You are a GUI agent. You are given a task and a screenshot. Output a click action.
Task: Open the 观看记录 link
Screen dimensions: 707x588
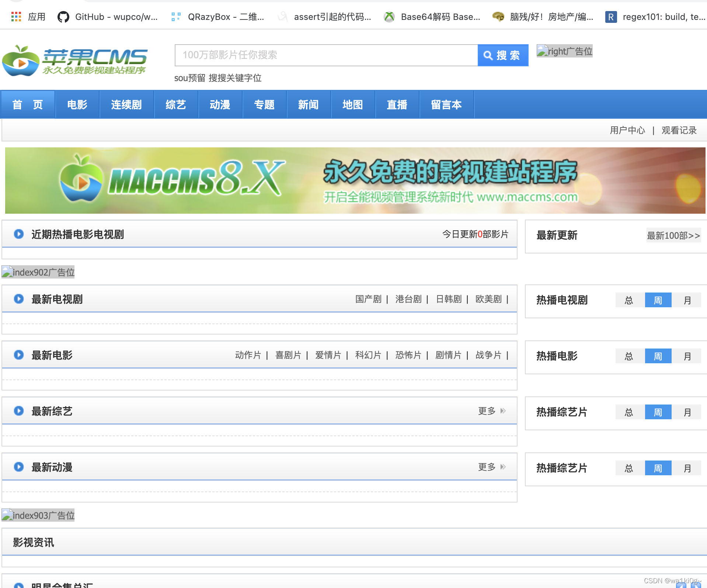pos(679,130)
